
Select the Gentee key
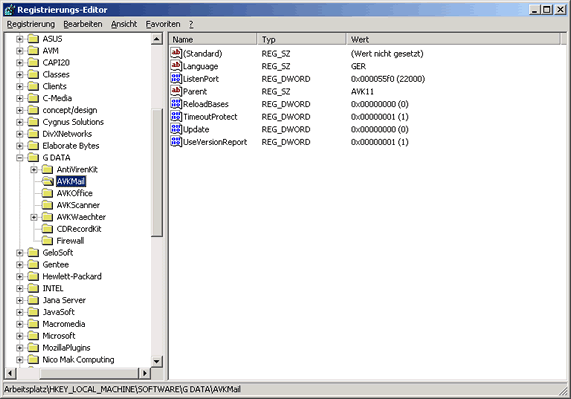tap(55, 265)
